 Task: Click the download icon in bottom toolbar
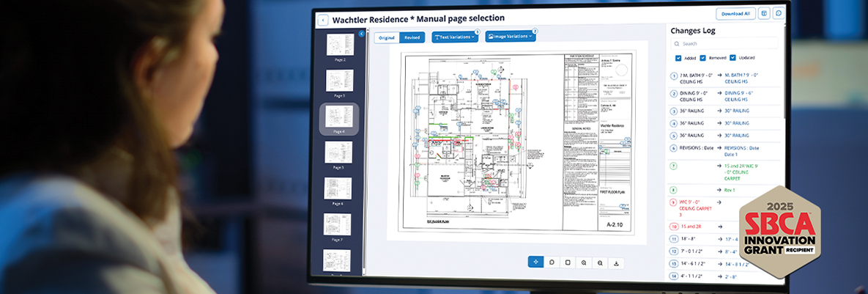616,262
